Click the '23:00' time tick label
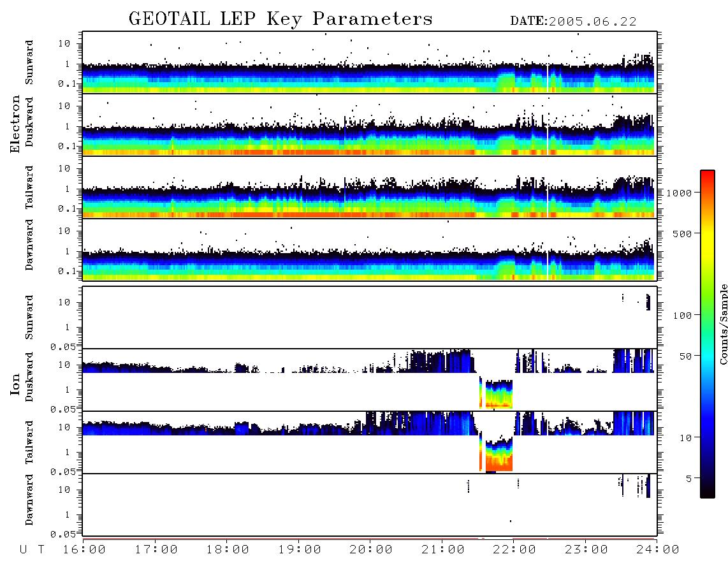The image size is (728, 561). click(x=586, y=550)
